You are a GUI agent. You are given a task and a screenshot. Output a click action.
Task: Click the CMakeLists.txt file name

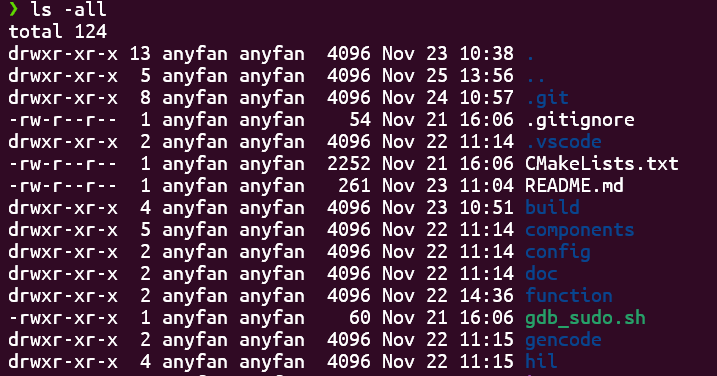click(602, 163)
